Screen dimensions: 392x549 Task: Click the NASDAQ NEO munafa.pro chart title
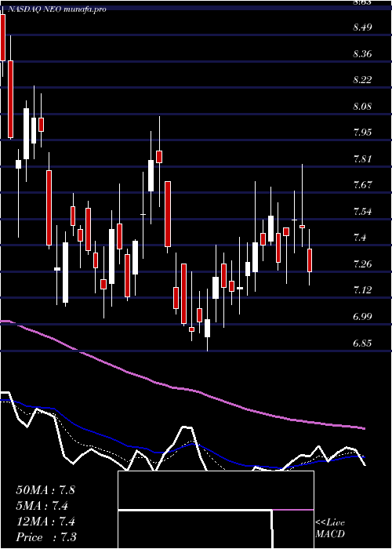(x=56, y=9)
